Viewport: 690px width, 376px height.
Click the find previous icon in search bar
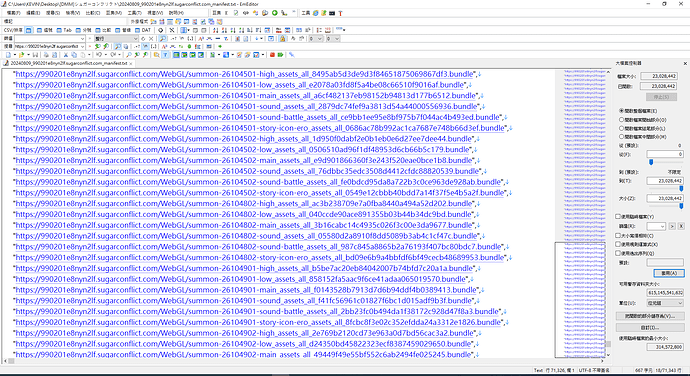(x=98, y=46)
